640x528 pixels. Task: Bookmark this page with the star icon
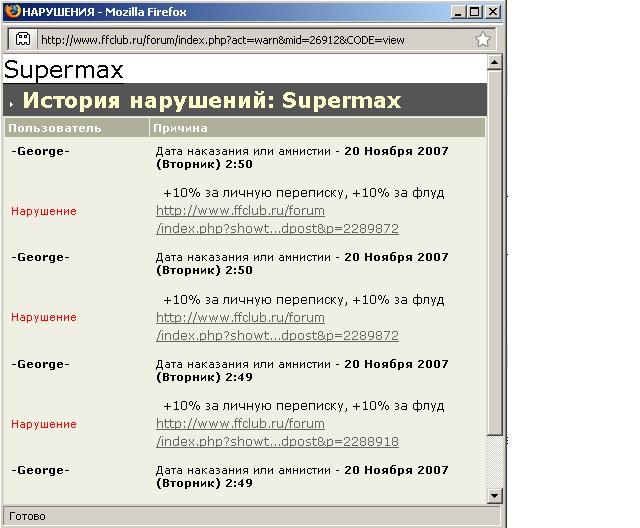[482, 40]
